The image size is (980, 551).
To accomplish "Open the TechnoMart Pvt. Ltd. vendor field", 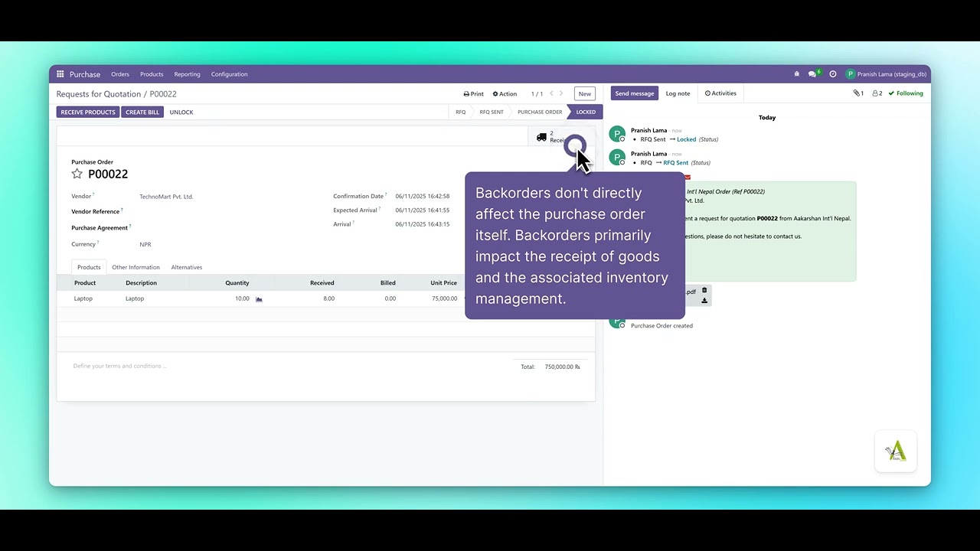I will [x=166, y=197].
